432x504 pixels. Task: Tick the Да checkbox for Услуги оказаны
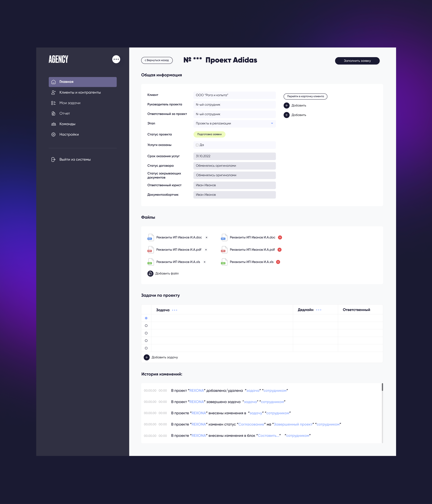point(197,145)
